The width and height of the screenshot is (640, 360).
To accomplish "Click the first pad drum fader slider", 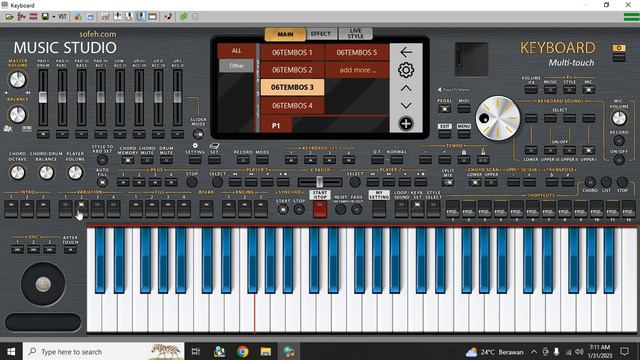I will click(x=43, y=97).
